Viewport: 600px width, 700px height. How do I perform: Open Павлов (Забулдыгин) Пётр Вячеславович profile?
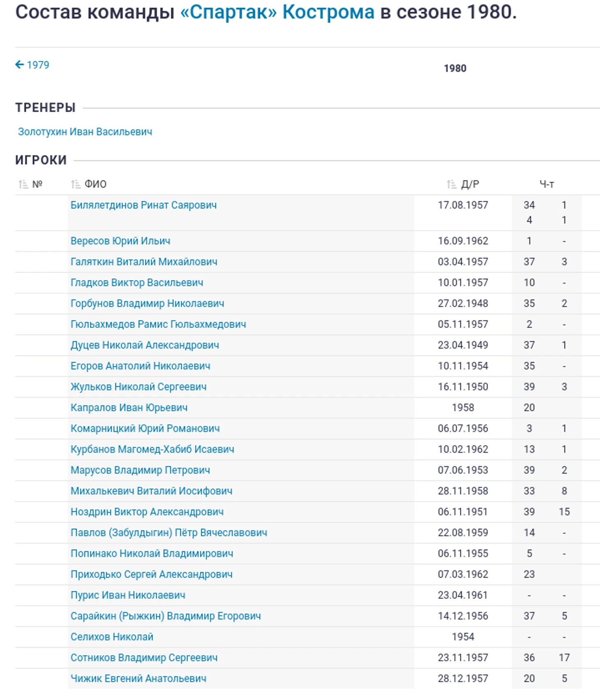(168, 533)
